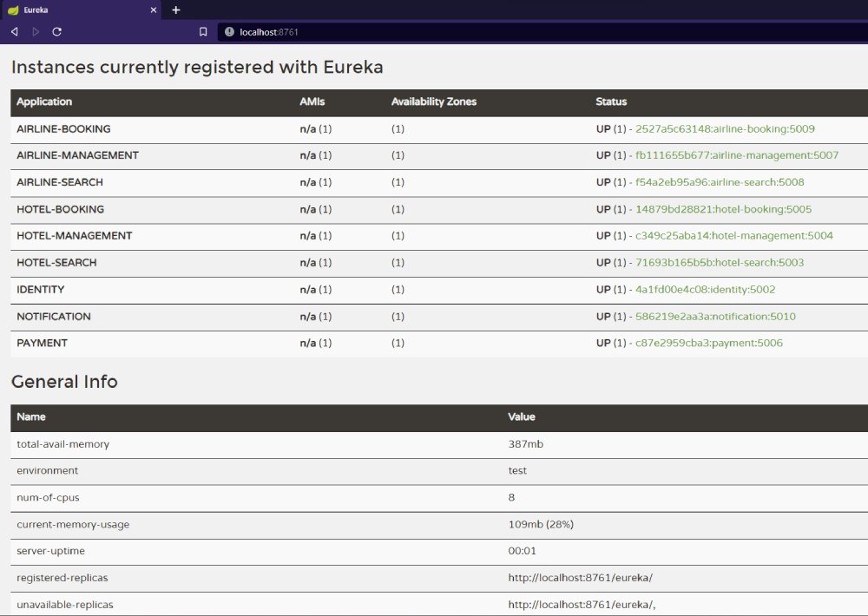868x616 pixels.
Task: Open the payment:5006 instance link
Action: point(708,344)
